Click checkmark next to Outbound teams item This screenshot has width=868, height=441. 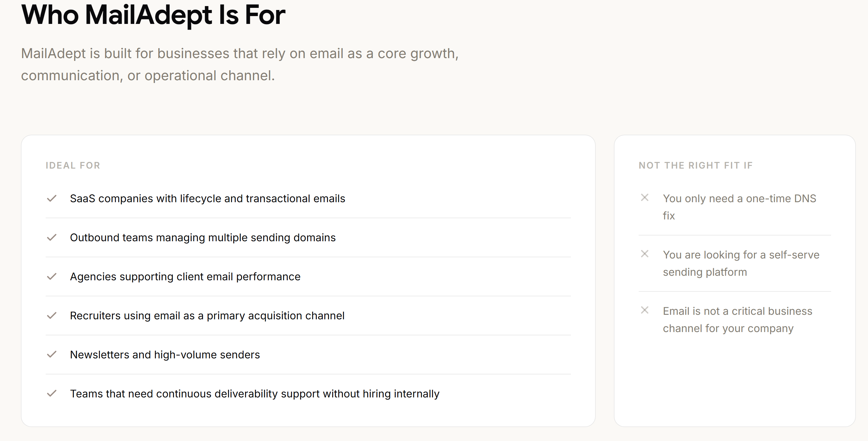51,237
